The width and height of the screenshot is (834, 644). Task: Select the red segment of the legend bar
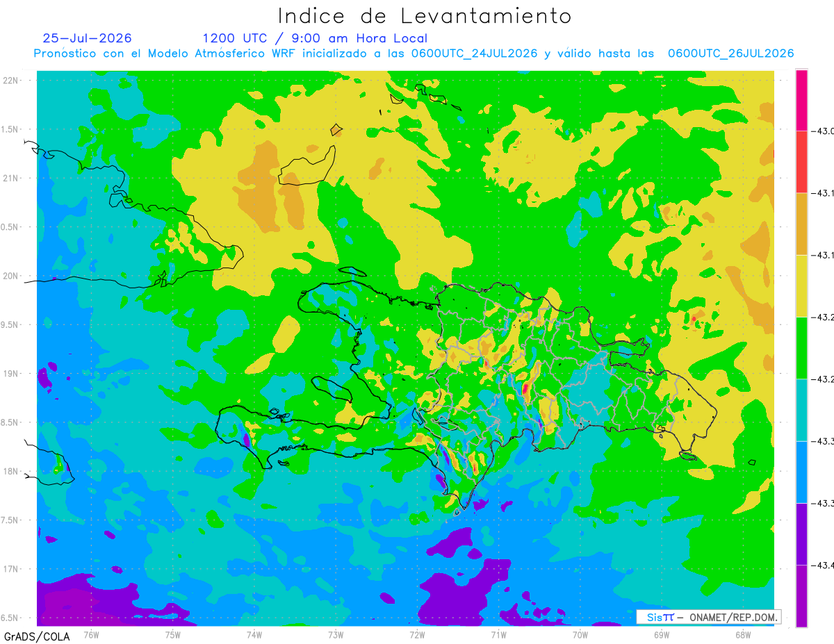point(801,162)
